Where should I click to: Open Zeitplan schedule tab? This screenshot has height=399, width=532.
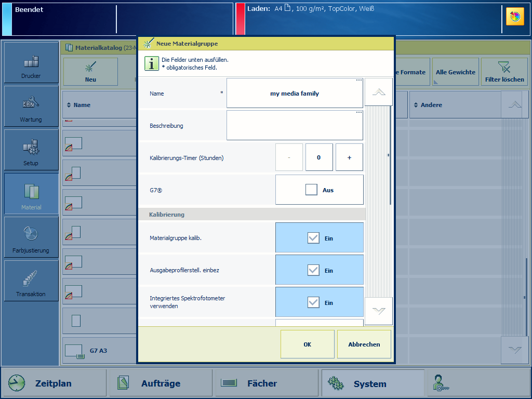click(54, 383)
